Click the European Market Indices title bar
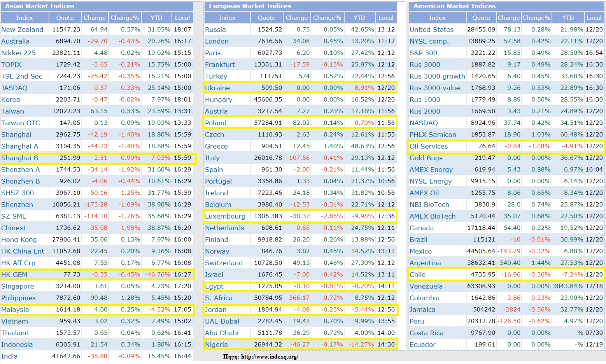Screen dimensions: 606x364 tap(300, 6)
